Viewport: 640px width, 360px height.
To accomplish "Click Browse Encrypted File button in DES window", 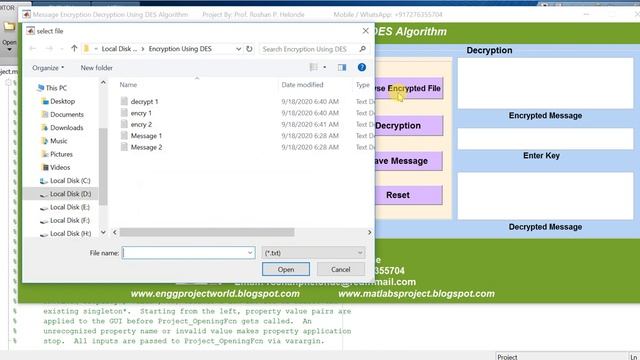I will click(x=409, y=88).
